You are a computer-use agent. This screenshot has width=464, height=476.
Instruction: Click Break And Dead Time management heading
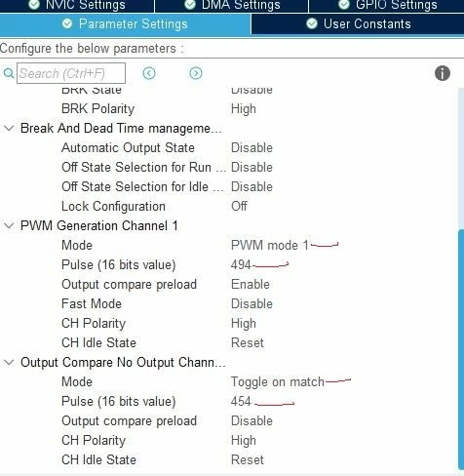pos(121,129)
